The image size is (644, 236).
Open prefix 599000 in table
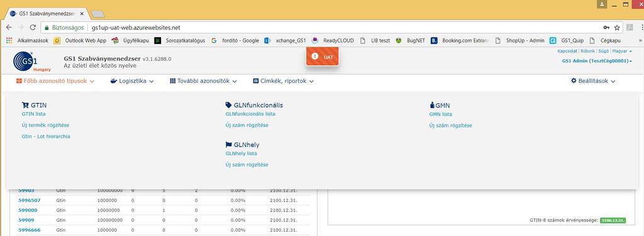tap(28, 210)
